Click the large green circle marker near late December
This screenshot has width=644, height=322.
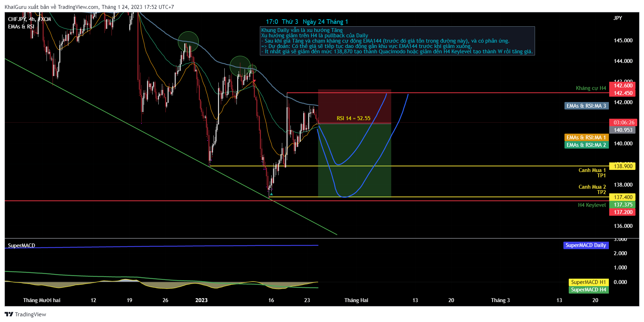(x=188, y=42)
